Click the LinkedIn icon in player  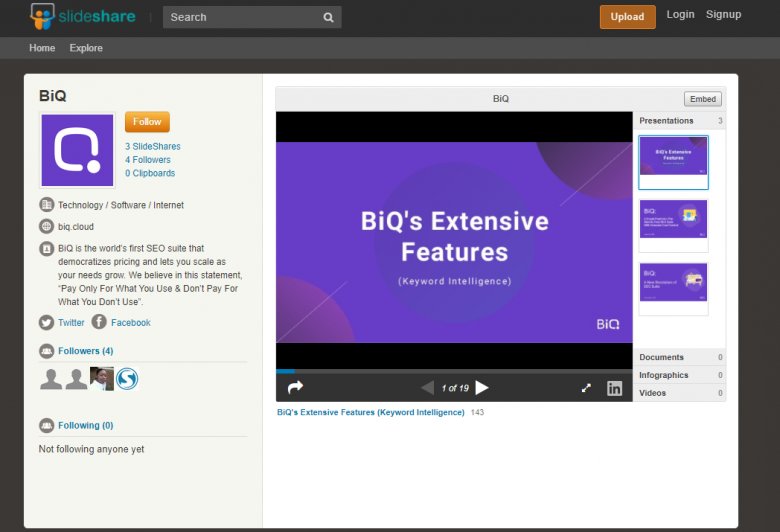(614, 388)
